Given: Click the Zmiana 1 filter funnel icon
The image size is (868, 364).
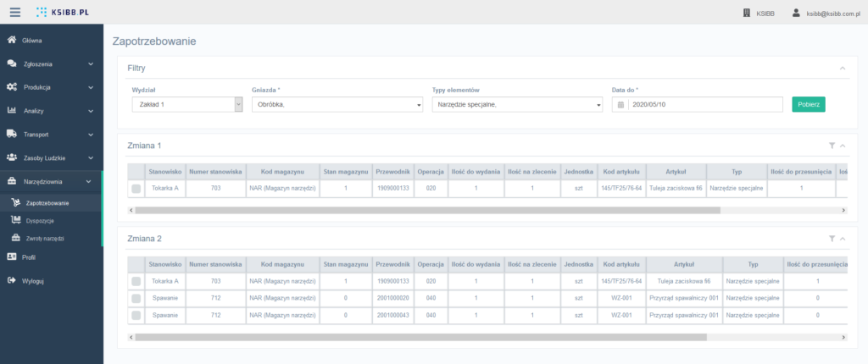Looking at the screenshot, I should (832, 146).
